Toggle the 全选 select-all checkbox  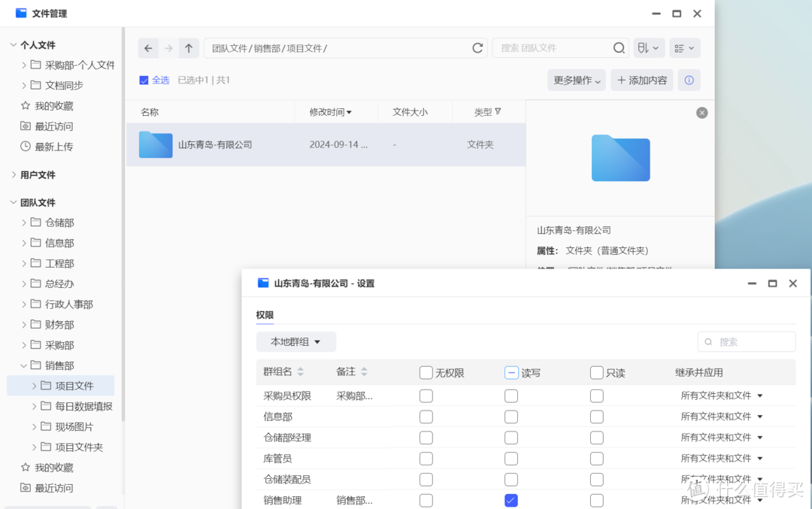point(144,80)
